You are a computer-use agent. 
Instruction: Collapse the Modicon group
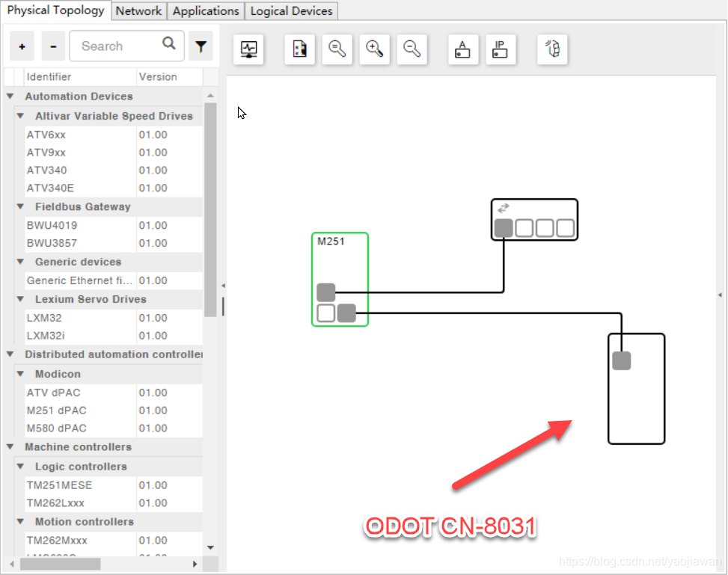coord(20,374)
